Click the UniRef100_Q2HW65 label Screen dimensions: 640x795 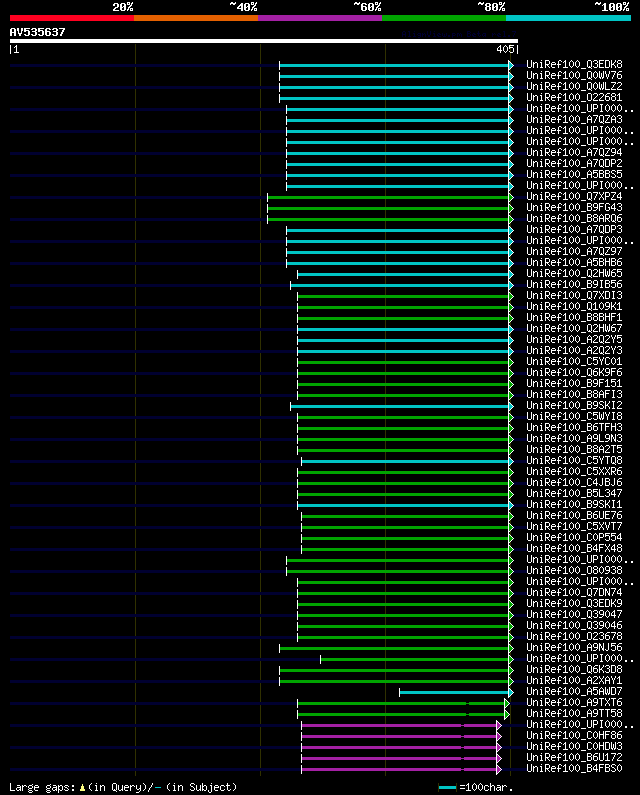point(574,273)
